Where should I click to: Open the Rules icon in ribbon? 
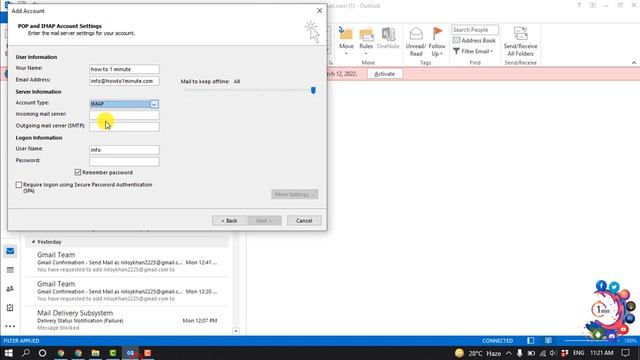point(366,34)
